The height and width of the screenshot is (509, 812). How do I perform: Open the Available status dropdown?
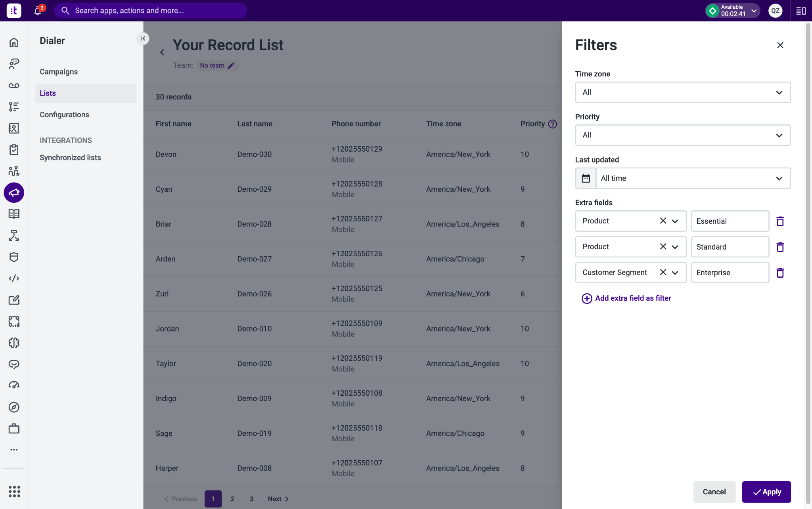point(732,11)
